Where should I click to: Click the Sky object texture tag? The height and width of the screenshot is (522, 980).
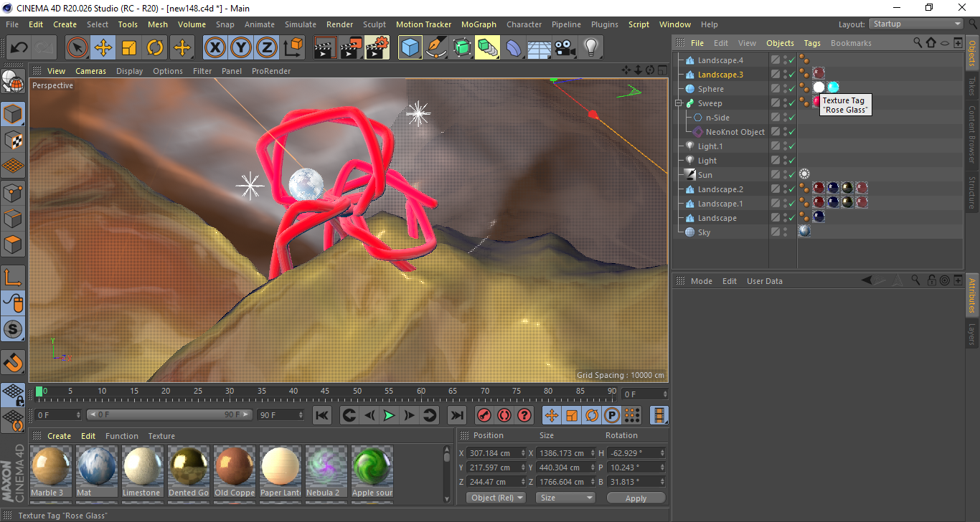[804, 232]
